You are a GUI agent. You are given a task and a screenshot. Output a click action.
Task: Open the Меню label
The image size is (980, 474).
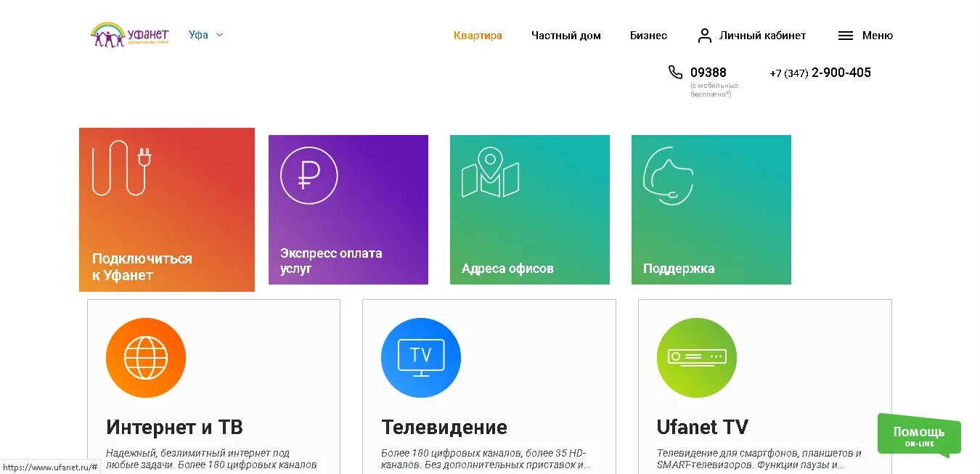[878, 36]
